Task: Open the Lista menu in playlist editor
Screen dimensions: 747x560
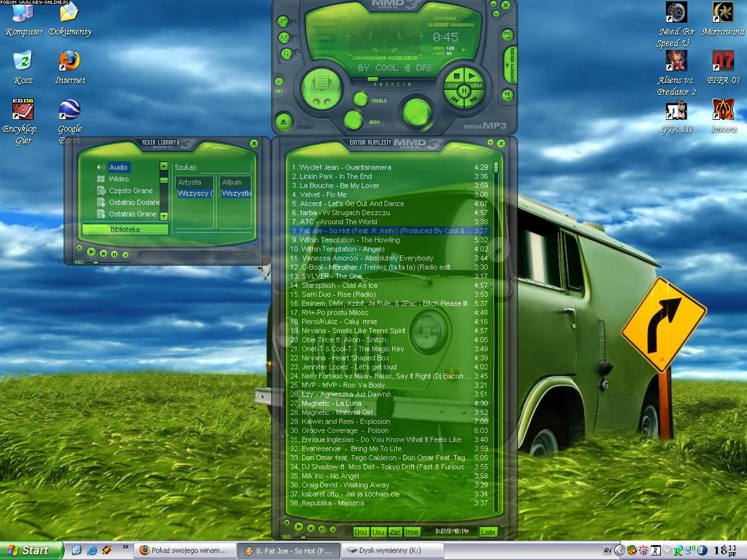Action: (x=488, y=532)
